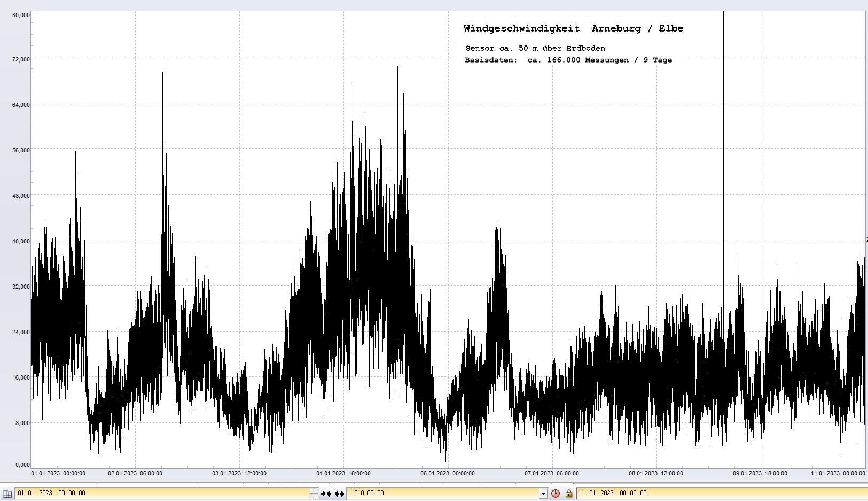
Task: Click x-axis label 04.01.2023 18:00:00
Action: pos(343,473)
